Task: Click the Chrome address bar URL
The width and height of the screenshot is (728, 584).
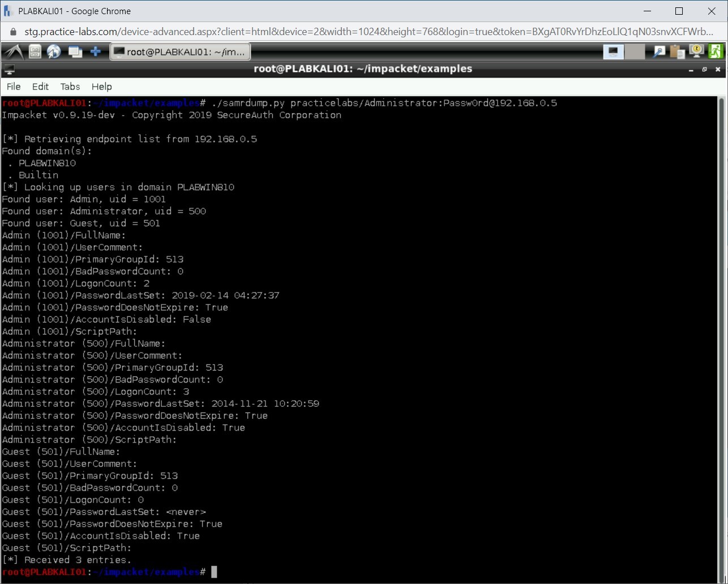Action: pyautogui.click(x=368, y=32)
